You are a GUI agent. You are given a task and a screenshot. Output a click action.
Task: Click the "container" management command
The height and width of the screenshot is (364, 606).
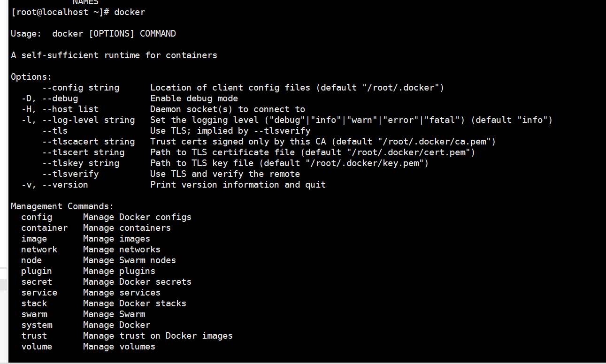pyautogui.click(x=44, y=228)
